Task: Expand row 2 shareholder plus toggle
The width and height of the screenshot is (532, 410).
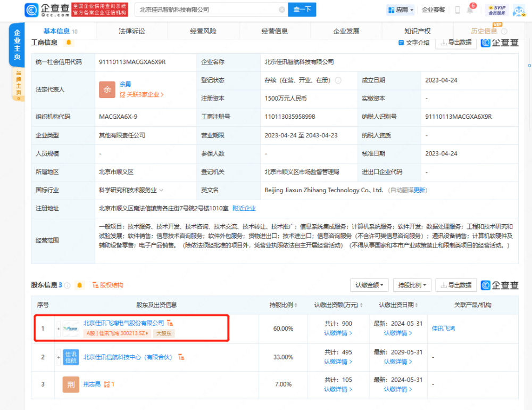Action: pyautogui.click(x=59, y=357)
